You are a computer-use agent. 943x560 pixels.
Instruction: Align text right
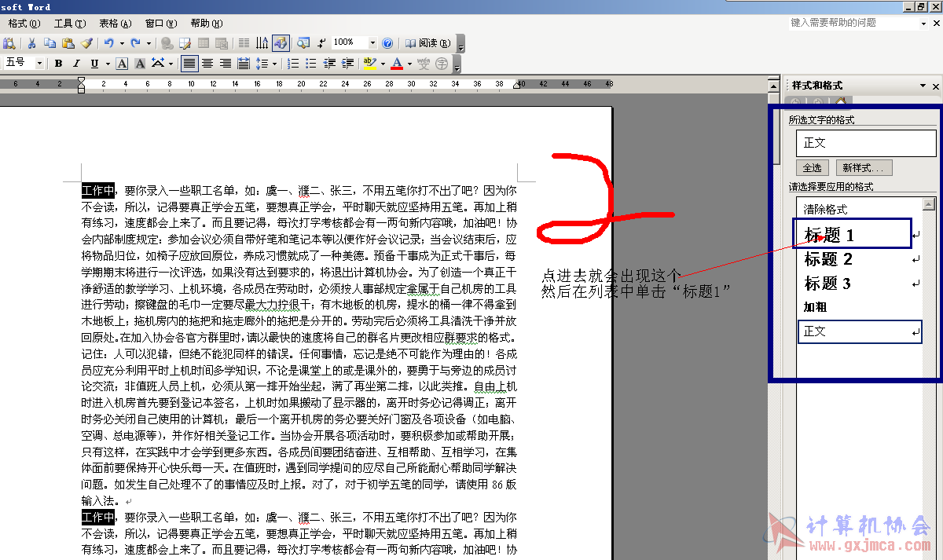[x=226, y=64]
